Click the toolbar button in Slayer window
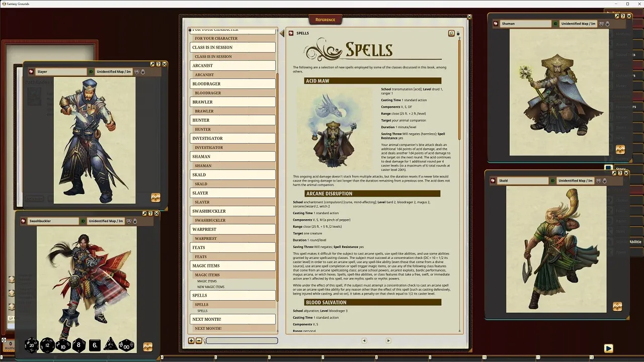 (x=155, y=198)
